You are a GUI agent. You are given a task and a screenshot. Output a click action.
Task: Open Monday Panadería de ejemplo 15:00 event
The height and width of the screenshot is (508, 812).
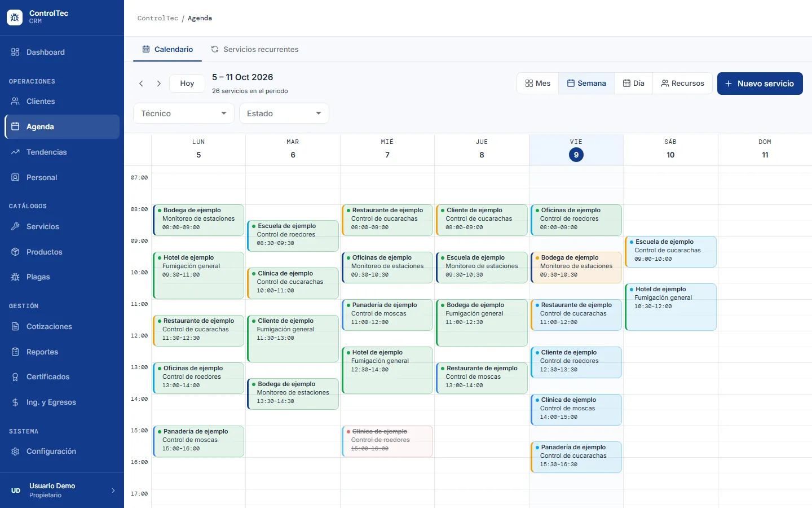(x=198, y=441)
